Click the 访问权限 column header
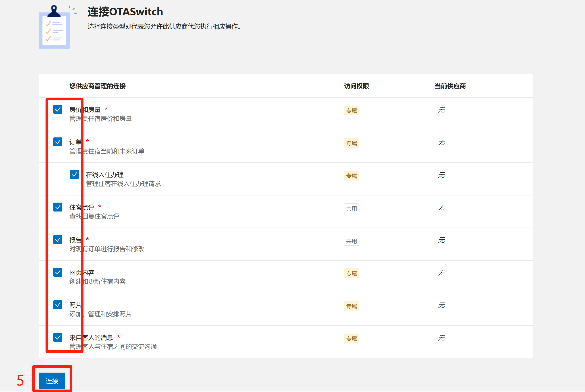Image resolution: width=585 pixels, height=392 pixels. [x=356, y=86]
